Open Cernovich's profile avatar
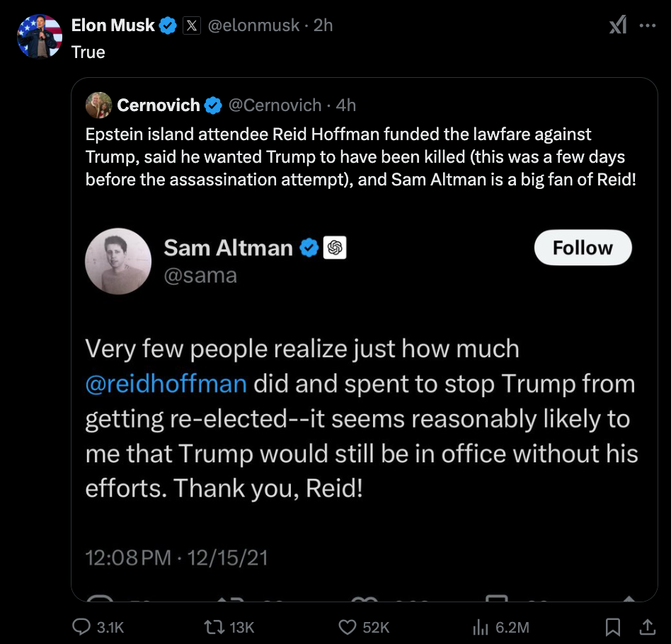This screenshot has width=671, height=644. tap(98, 105)
